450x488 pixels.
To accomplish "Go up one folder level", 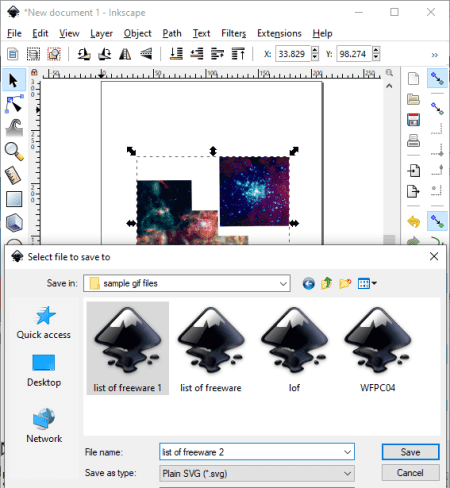I will pos(327,284).
